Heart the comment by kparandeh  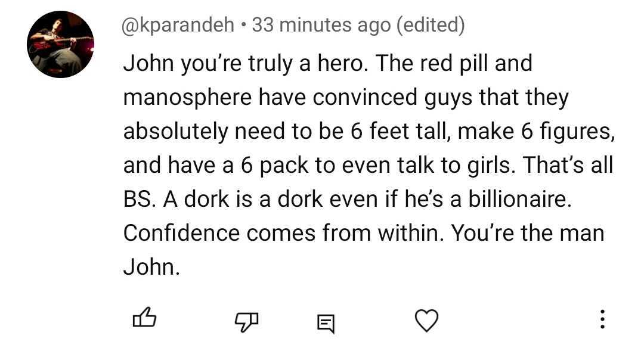(426, 321)
